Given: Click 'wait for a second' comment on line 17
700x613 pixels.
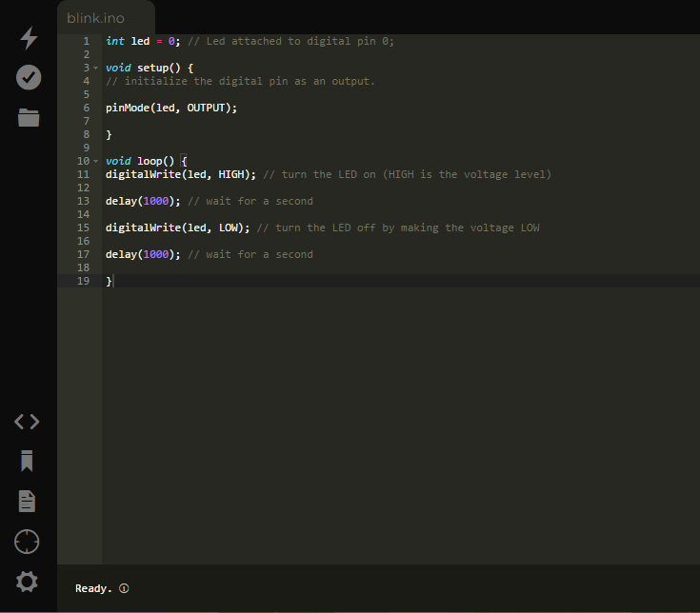Looking at the screenshot, I should point(259,254).
